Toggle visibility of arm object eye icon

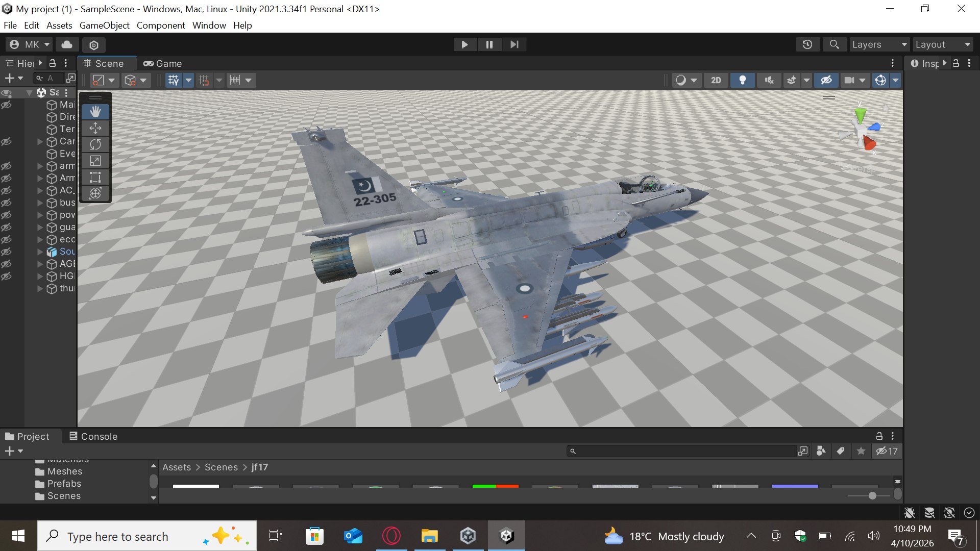(6, 166)
